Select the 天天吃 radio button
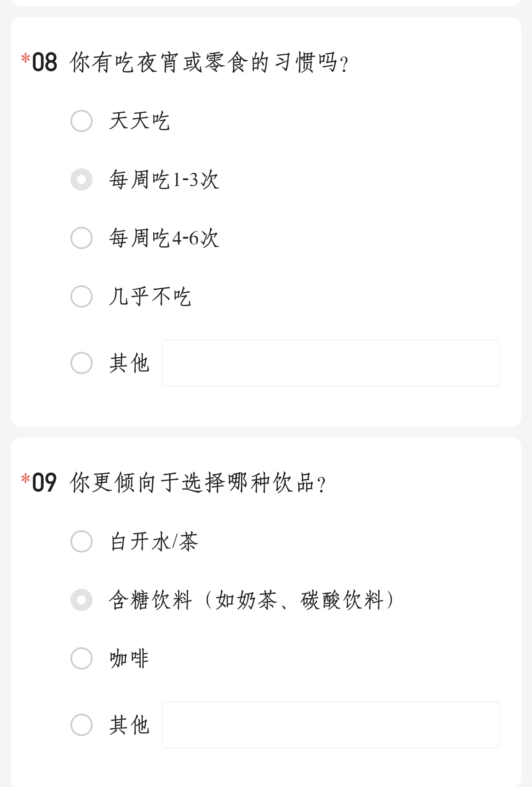Screen dimensions: 532x787 (81, 121)
